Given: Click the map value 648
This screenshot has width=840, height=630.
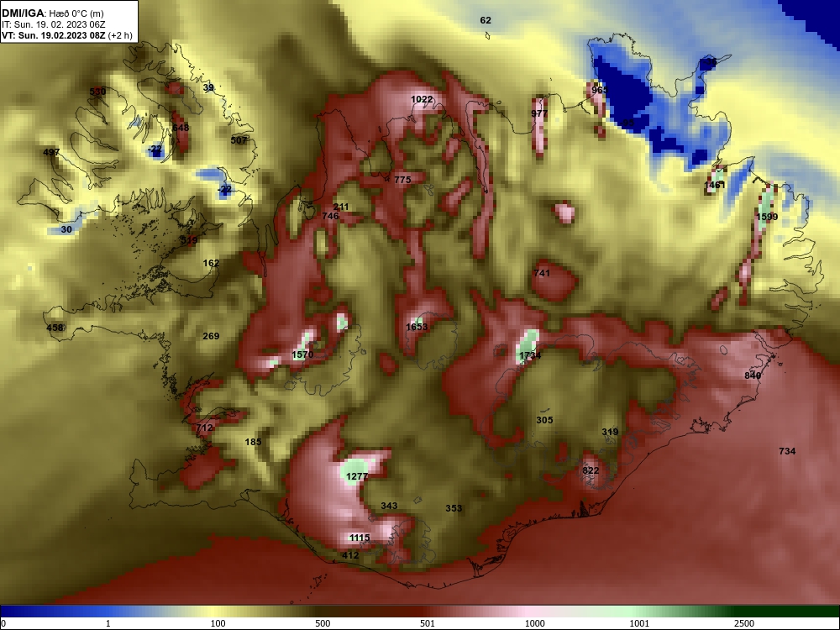Looking at the screenshot, I should 181,128.
